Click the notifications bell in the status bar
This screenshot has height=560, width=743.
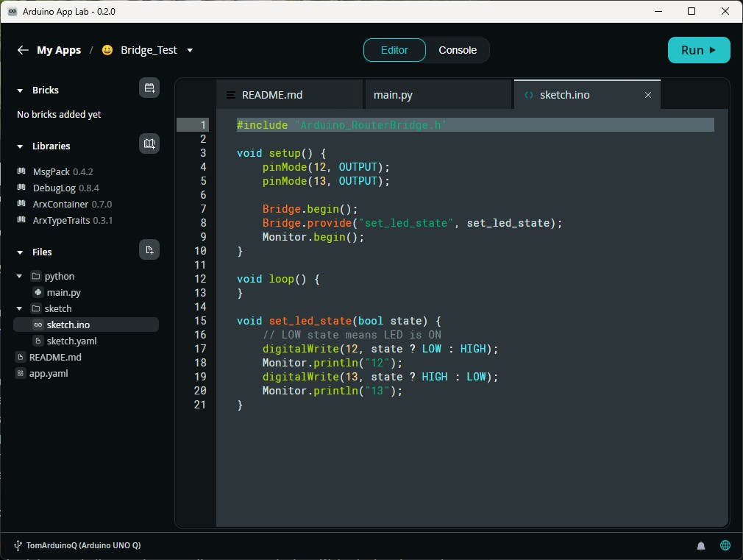pyautogui.click(x=701, y=545)
